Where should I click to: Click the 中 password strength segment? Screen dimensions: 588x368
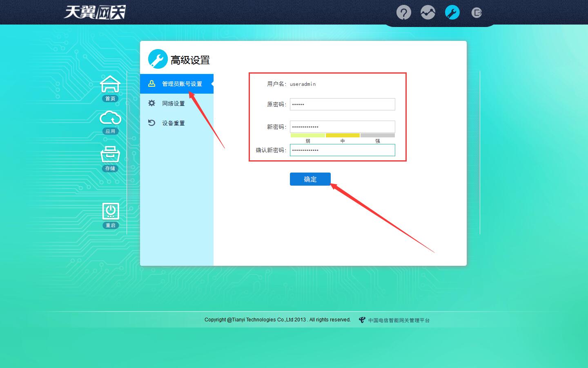[343, 135]
